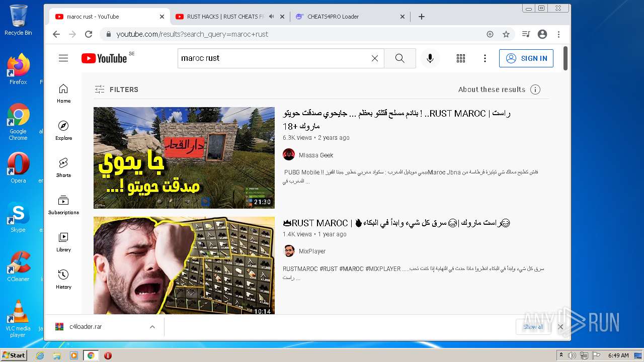Open Chrome media control icon

point(526,34)
